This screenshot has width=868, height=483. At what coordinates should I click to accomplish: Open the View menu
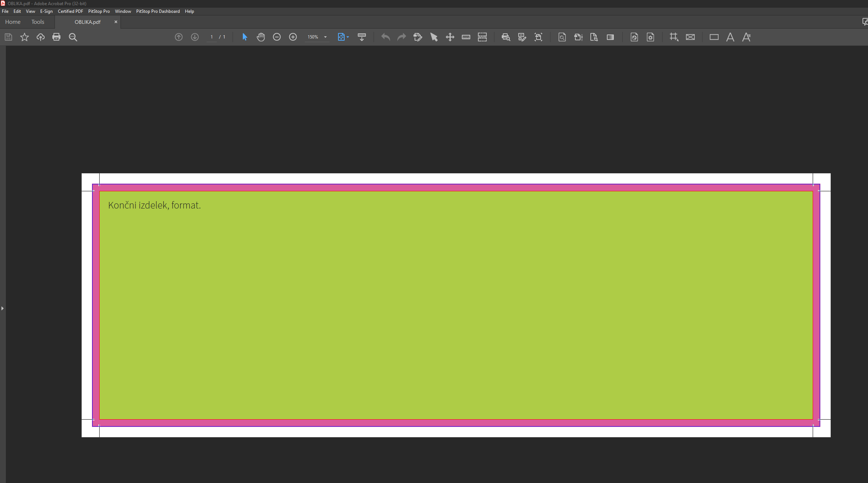point(30,11)
